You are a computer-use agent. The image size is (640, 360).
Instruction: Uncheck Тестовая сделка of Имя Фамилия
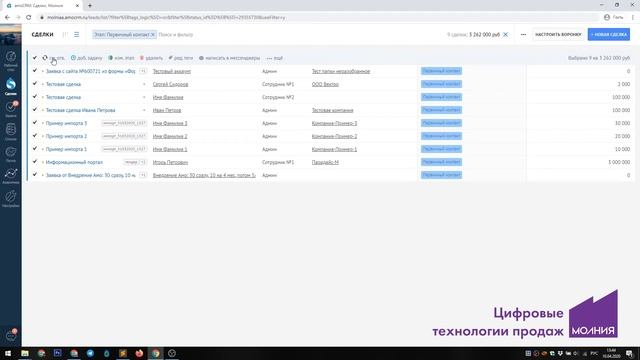click(35, 97)
